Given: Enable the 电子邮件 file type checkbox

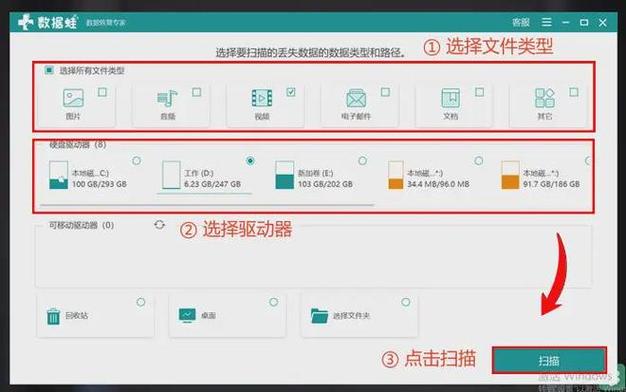Looking at the screenshot, I should [385, 92].
